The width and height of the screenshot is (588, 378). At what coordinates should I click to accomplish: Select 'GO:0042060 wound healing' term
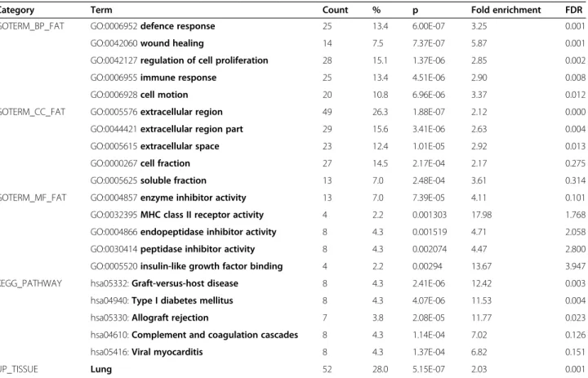click(147, 43)
